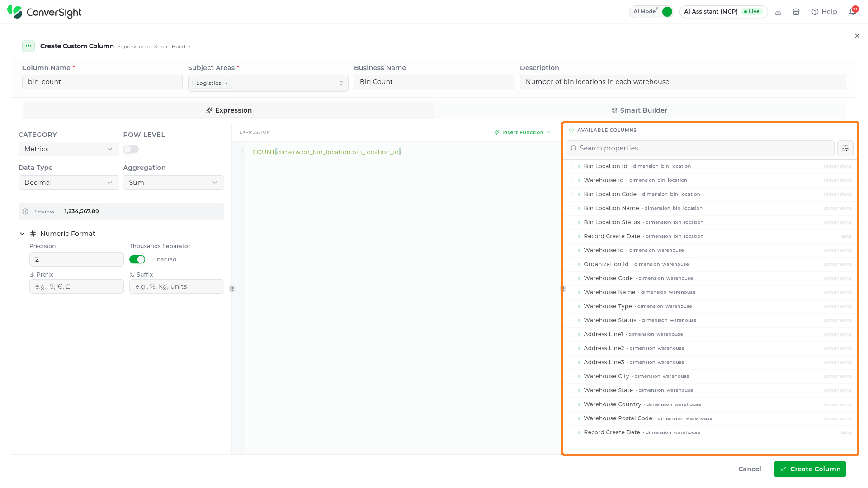Viewport: 868px width, 488px height.
Task: Click the code icon beside Create Custom Column
Action: pyautogui.click(x=28, y=46)
